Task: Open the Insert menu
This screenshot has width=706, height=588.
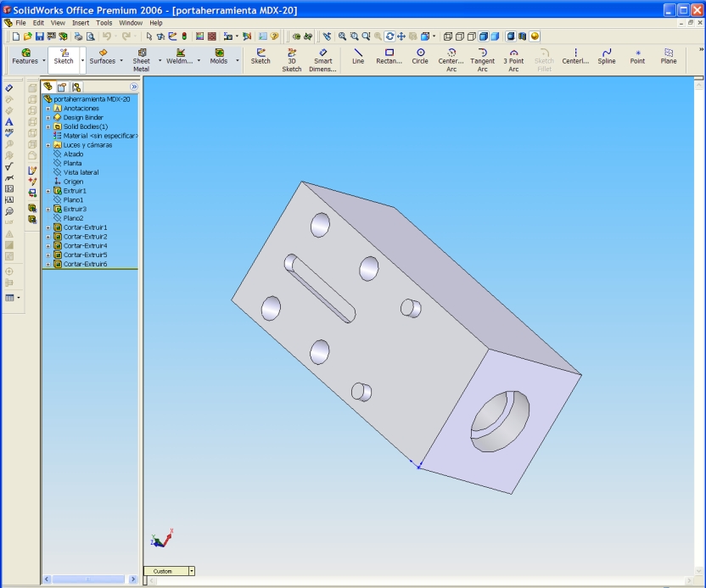Action: pos(81,23)
